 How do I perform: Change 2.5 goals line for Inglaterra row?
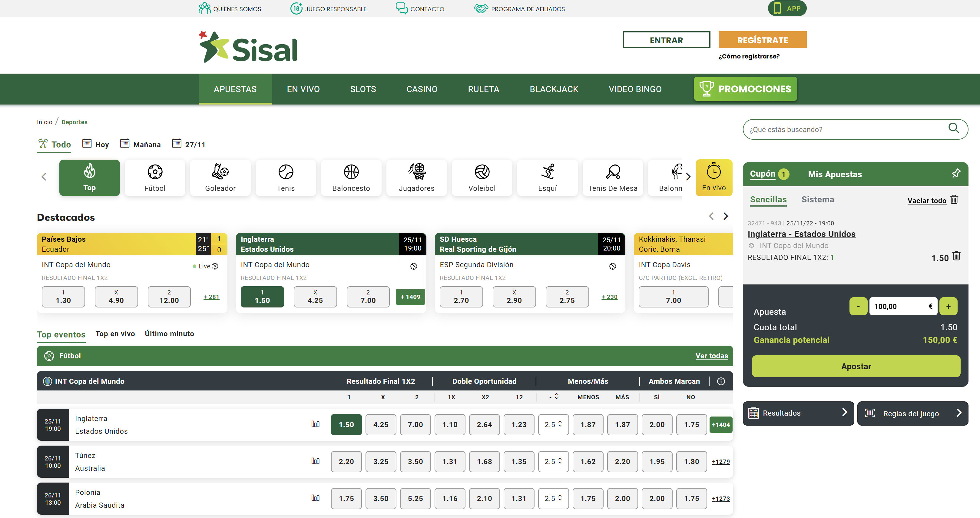coord(553,425)
